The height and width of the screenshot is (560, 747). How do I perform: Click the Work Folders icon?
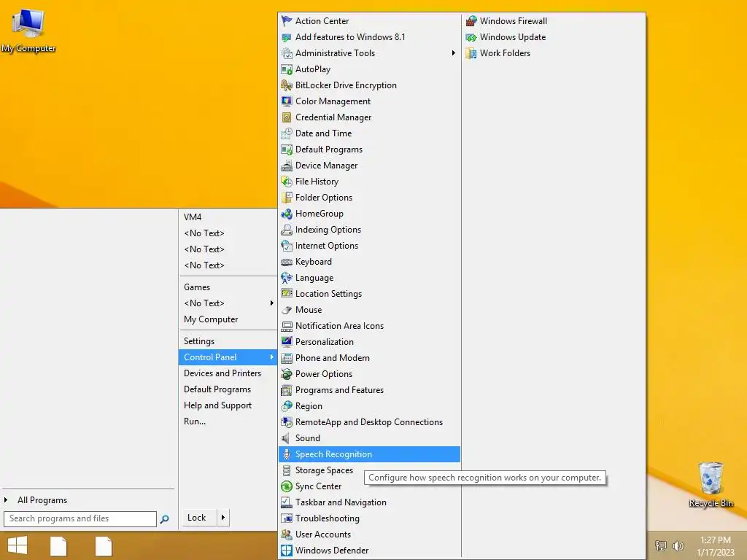[x=471, y=53]
